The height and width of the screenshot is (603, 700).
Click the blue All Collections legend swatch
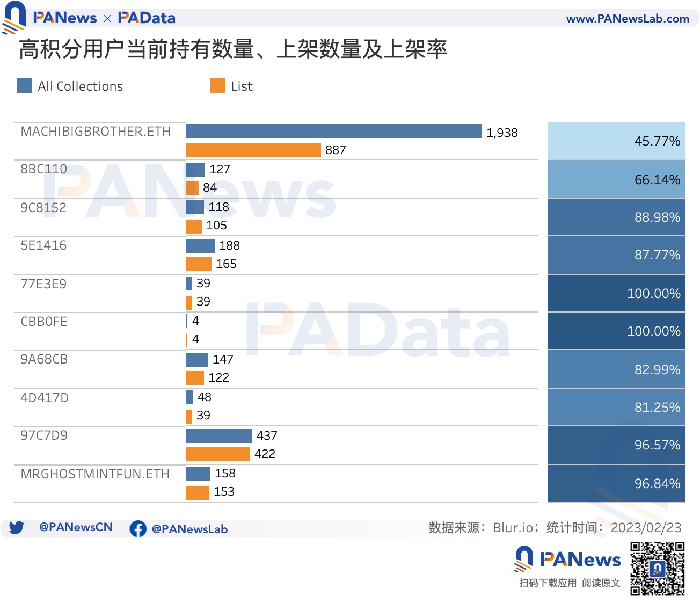[24, 84]
